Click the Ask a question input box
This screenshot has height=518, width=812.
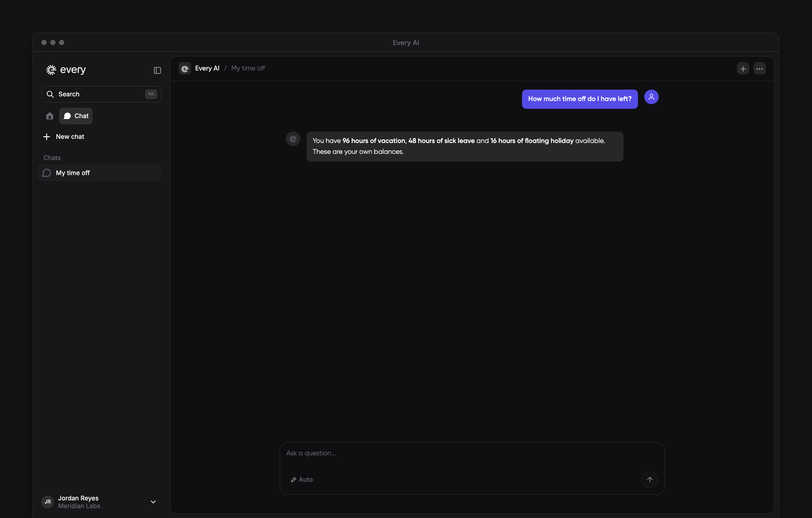pos(472,468)
